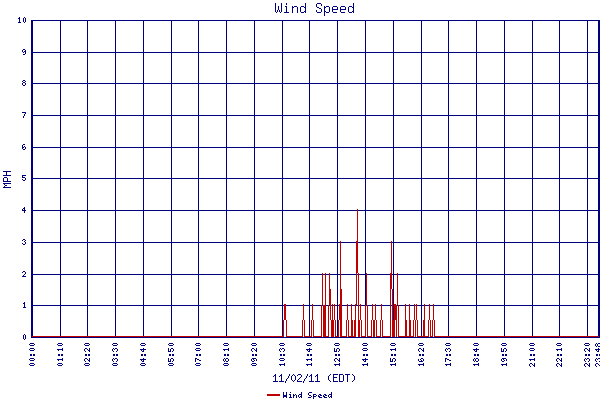Click the 19:50 time label
Image resolution: width=600 pixels, height=400 pixels.
click(x=504, y=354)
